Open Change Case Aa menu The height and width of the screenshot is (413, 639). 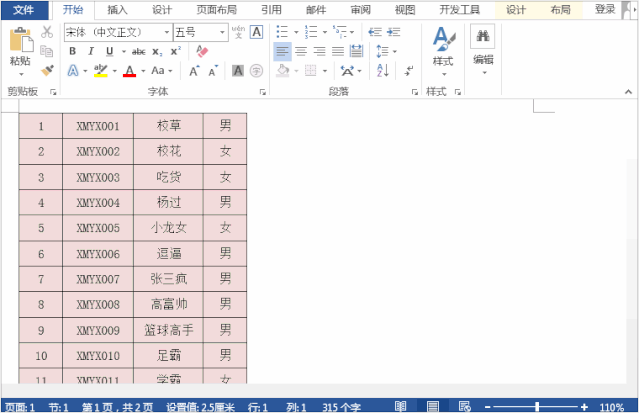point(162,71)
